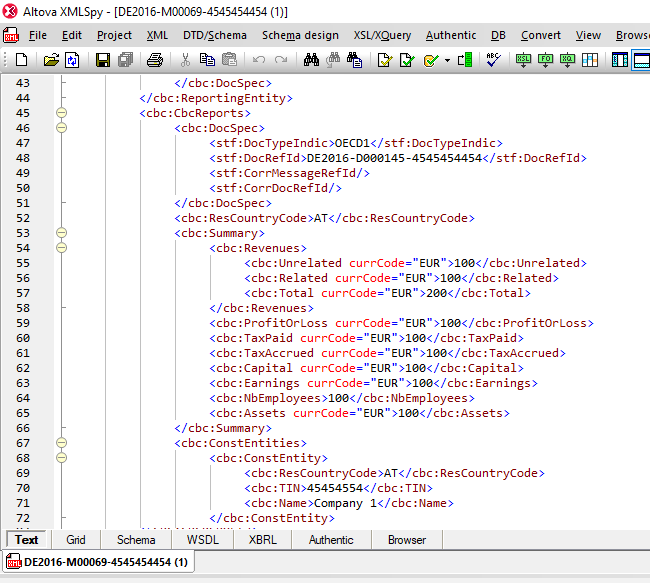This screenshot has height=583, width=650.
Task: Open the DTD/Schema menu
Action: click(x=215, y=35)
